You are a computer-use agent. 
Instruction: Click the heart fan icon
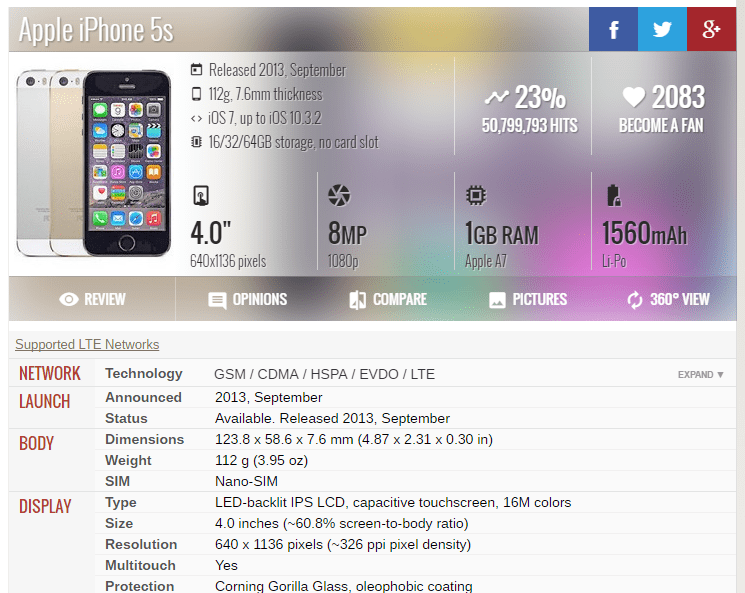point(634,97)
